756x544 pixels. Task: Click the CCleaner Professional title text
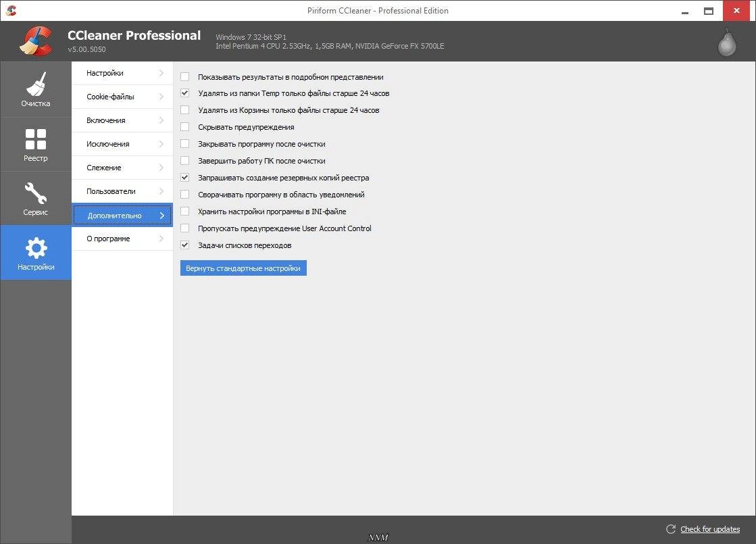click(134, 35)
